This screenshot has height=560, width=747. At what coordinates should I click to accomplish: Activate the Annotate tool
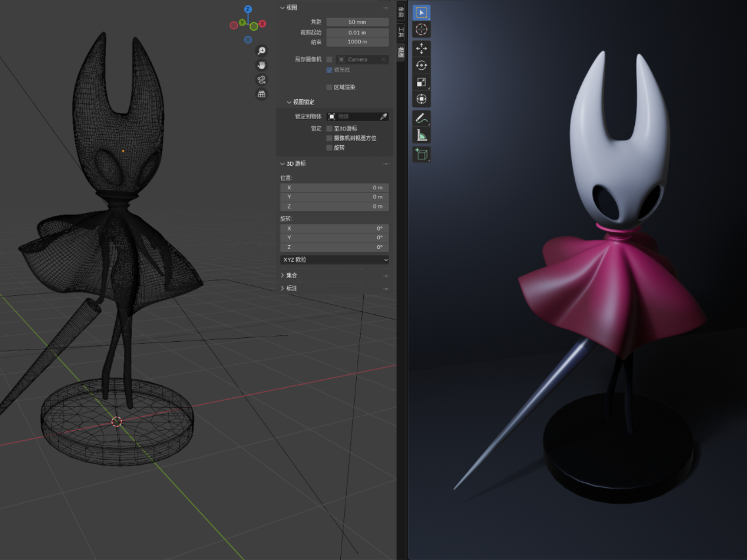pyautogui.click(x=421, y=119)
